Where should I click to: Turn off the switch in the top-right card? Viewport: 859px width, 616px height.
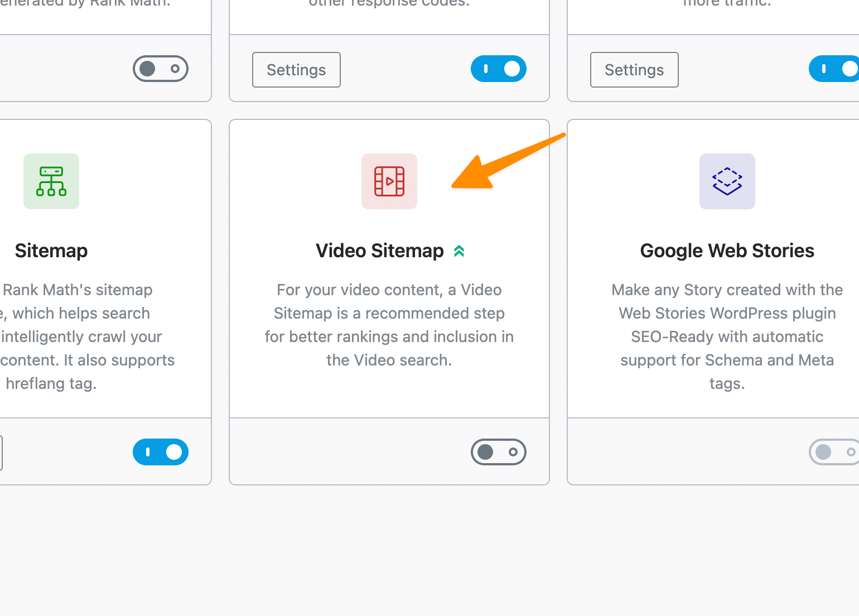click(834, 69)
